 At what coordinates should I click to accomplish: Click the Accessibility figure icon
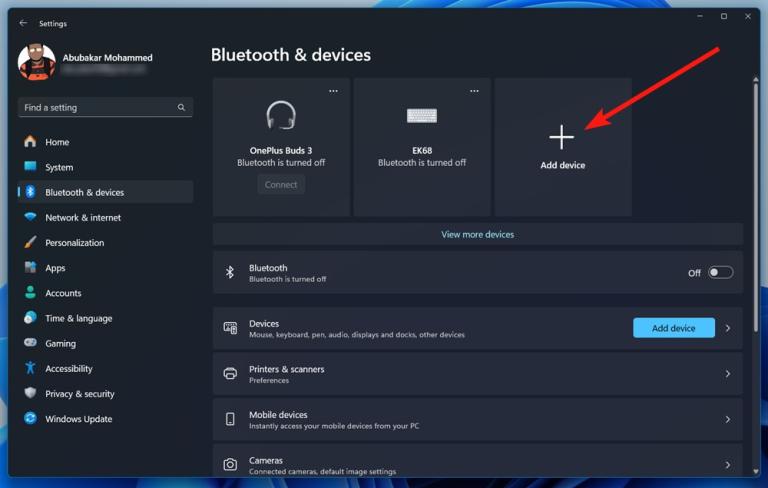click(30, 368)
